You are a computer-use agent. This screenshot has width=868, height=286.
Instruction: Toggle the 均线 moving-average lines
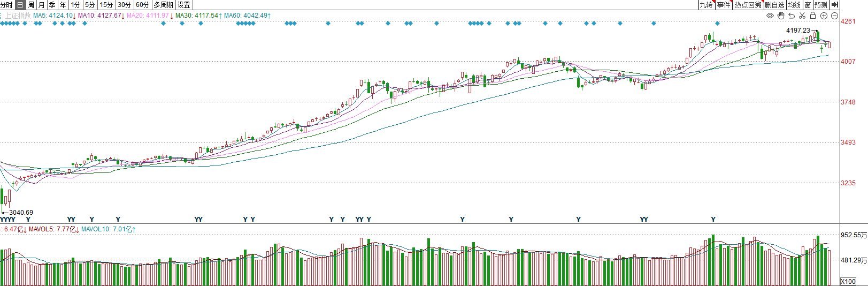coord(794,5)
